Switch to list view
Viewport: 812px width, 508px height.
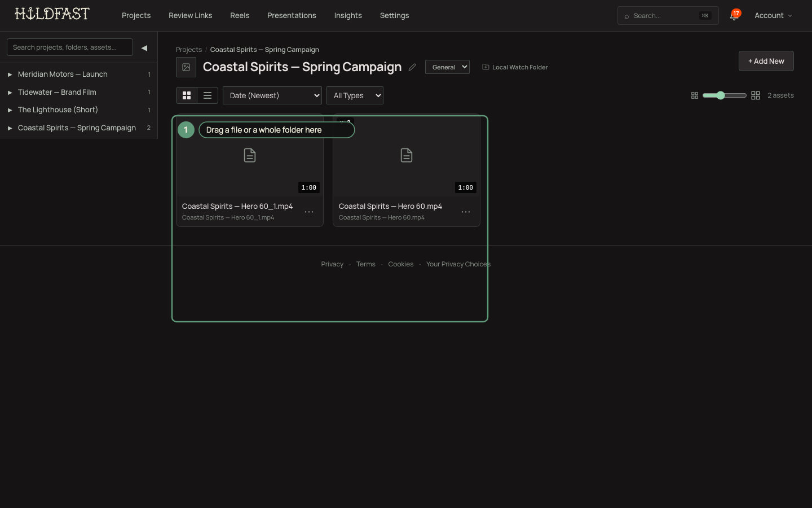point(208,95)
